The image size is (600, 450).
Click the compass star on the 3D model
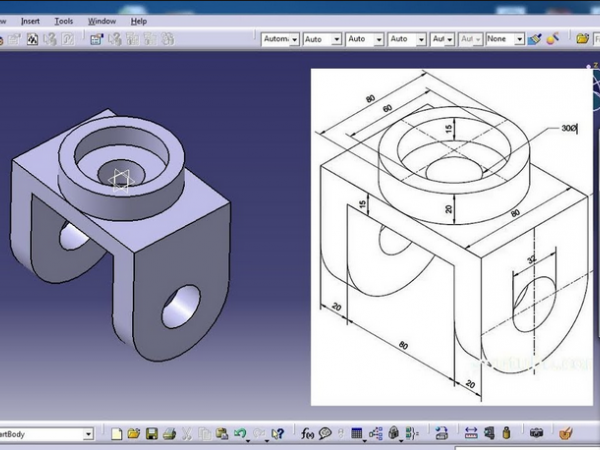point(121,180)
